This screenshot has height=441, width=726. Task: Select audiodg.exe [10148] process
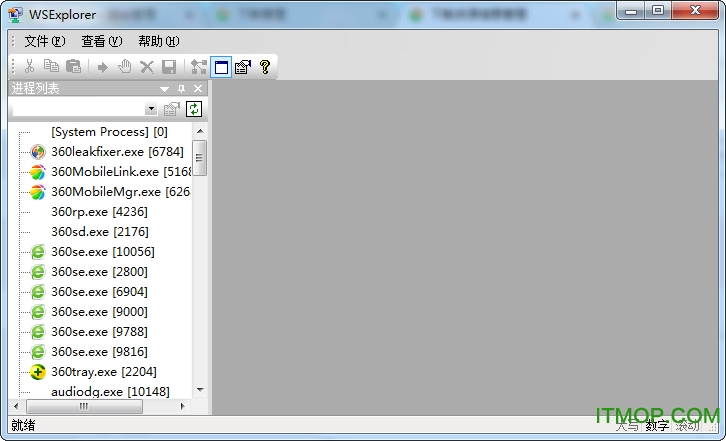[110, 391]
